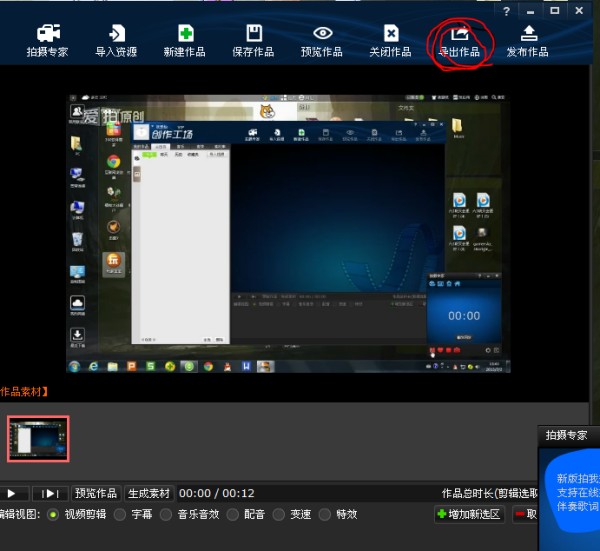Click 导入资源 import icon
The image size is (600, 551).
pyautogui.click(x=116, y=41)
